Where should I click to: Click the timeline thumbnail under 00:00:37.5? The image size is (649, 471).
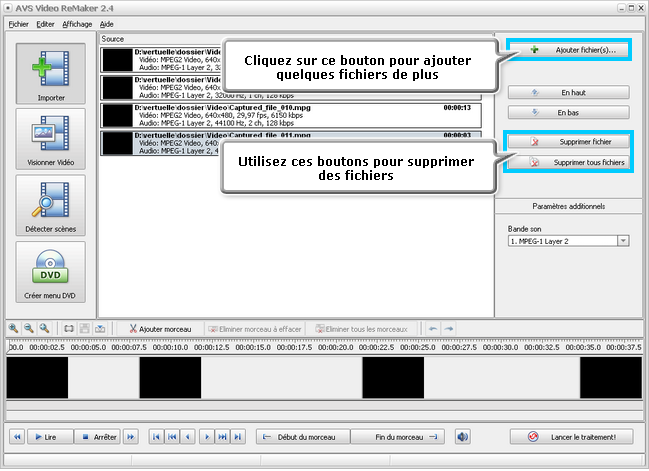tap(611, 377)
